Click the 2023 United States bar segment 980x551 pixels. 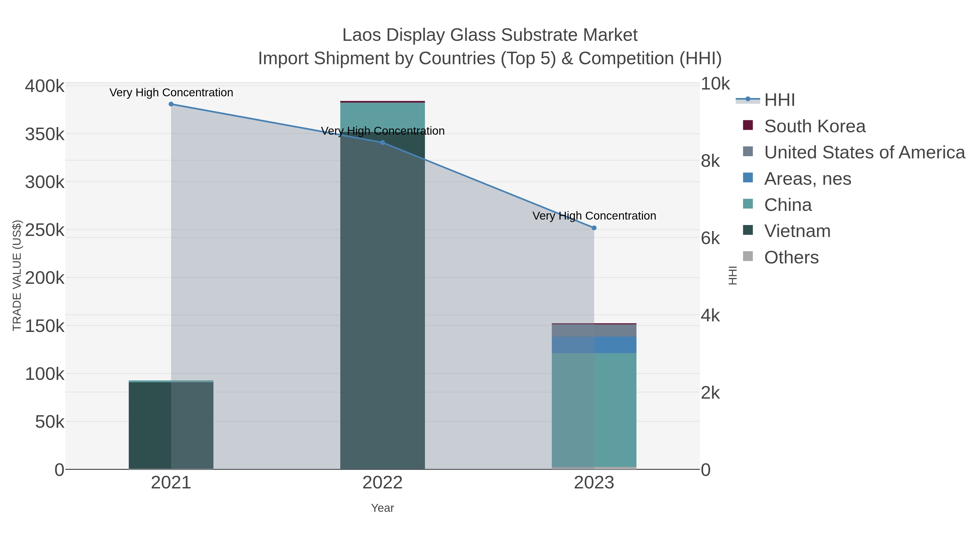594,330
